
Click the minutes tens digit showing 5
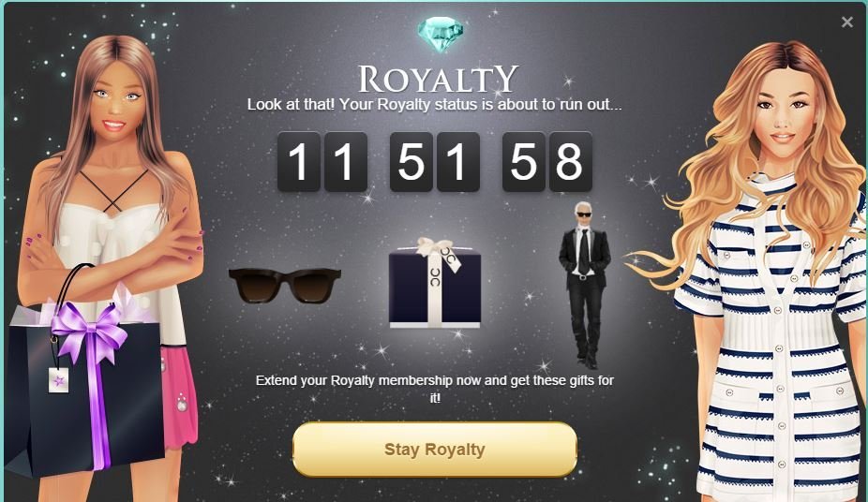(412, 161)
